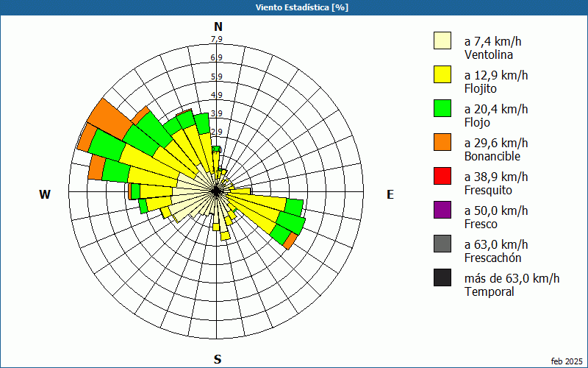Click the Bonancible legend label
This screenshot has width=588, height=368.
point(492,156)
